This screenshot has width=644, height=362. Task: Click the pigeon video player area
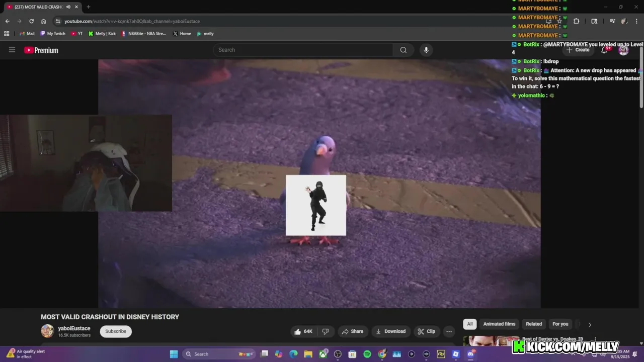(319, 184)
